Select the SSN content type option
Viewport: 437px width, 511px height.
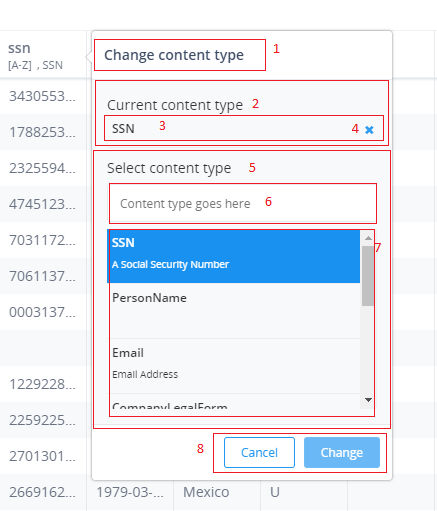click(x=234, y=256)
